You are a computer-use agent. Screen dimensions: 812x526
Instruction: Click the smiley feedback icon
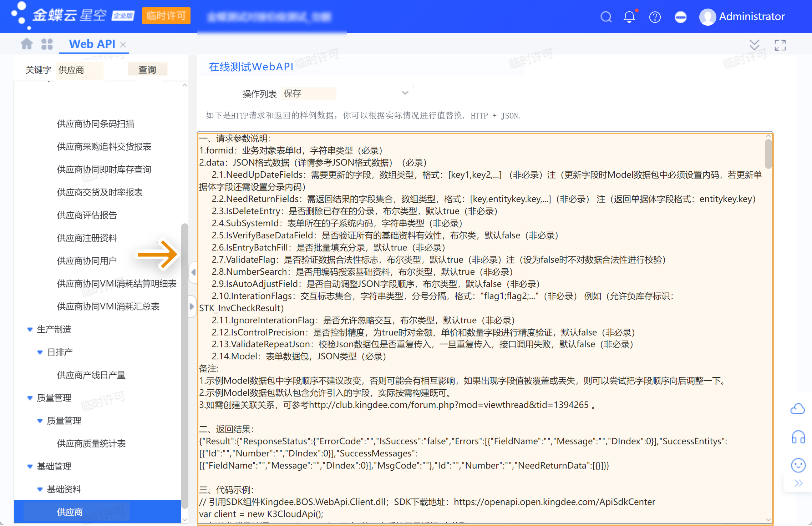[798, 465]
